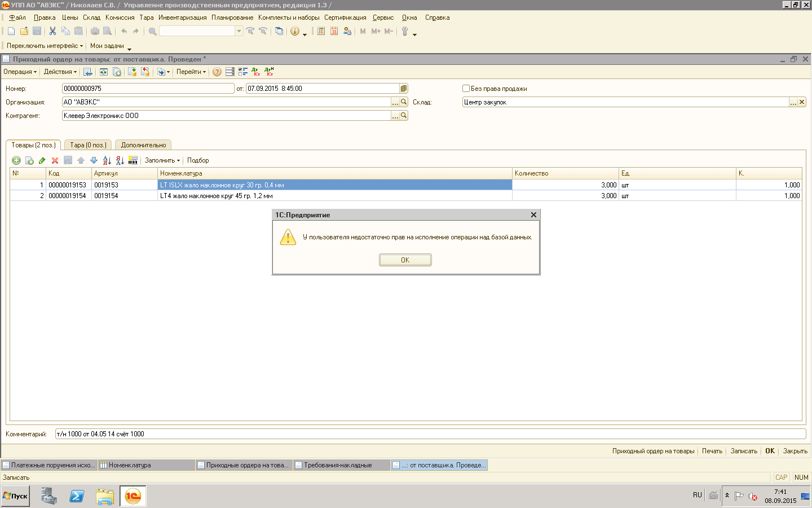Open the 'Сервис' menu
This screenshot has height=508, width=812.
pyautogui.click(x=383, y=17)
